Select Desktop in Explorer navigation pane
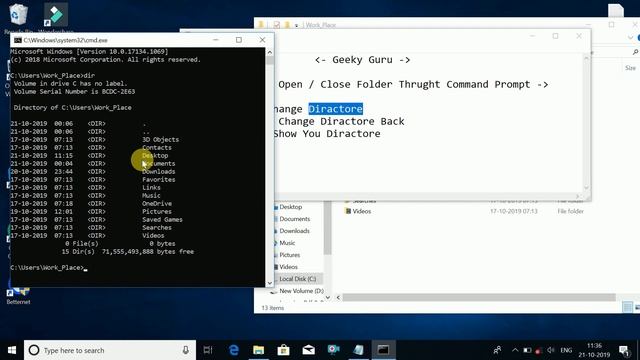Viewport: 640px width, 360px height. pyautogui.click(x=290, y=207)
